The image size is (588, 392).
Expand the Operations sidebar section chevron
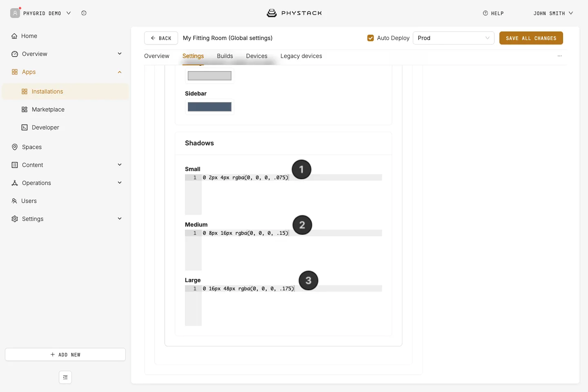coord(120,183)
